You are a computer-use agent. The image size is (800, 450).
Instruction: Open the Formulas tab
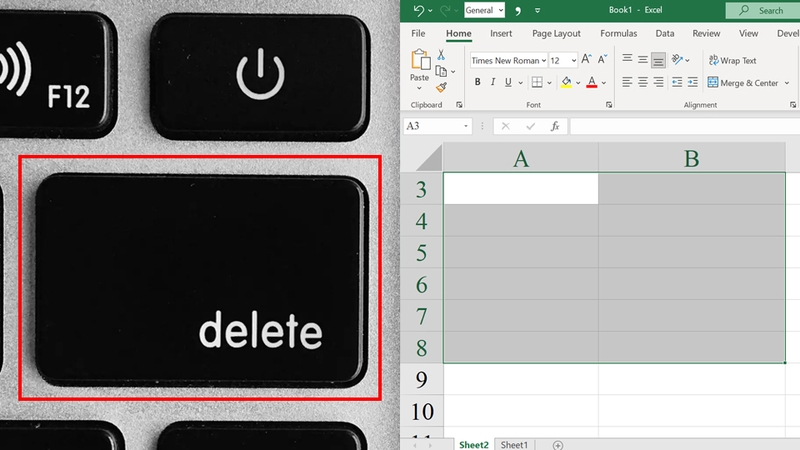(x=618, y=33)
